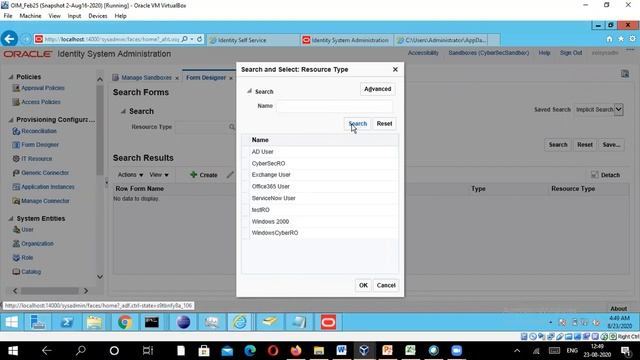Open Approval Policies in sidebar
The width and height of the screenshot is (640, 360).
[43, 88]
